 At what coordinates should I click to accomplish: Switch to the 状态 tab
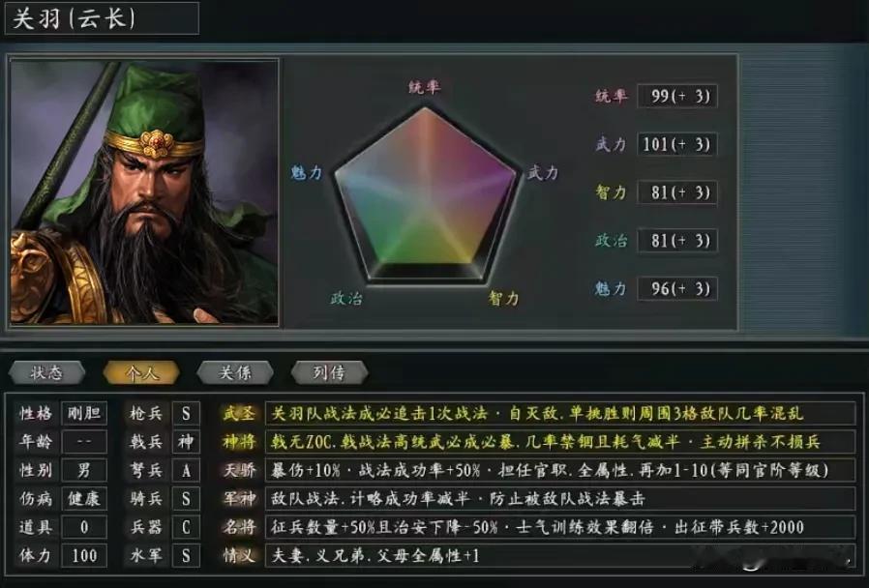tap(47, 372)
